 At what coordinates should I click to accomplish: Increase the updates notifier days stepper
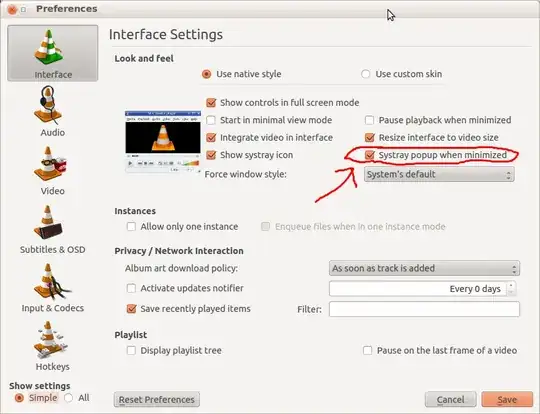511,285
